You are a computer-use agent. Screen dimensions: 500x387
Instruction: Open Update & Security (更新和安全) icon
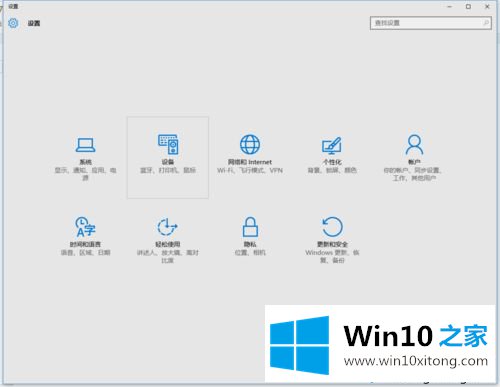[x=332, y=227]
